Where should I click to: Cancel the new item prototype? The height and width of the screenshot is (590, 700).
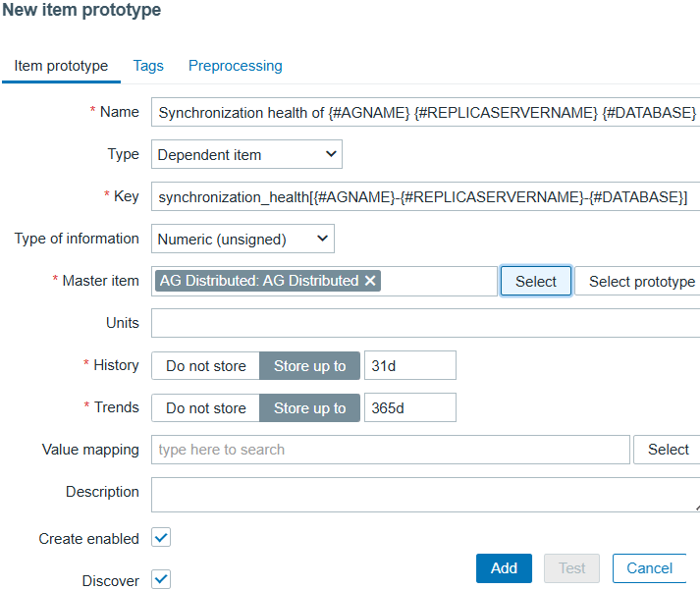[x=649, y=568]
